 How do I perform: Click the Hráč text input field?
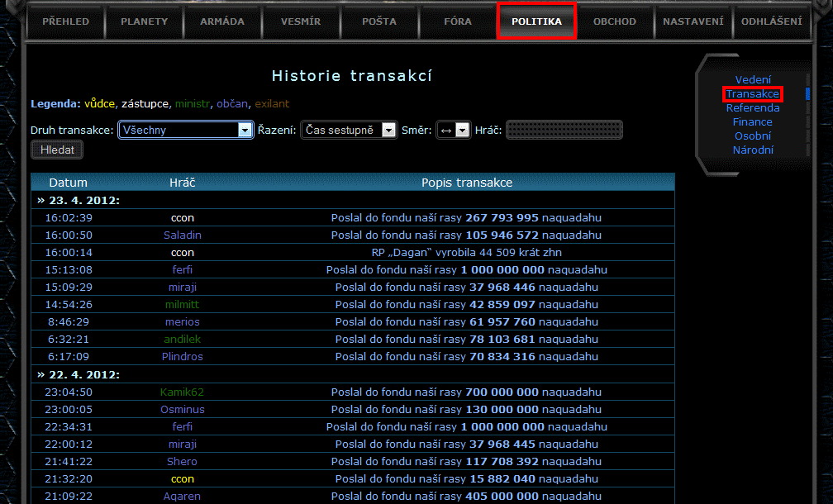pos(564,130)
